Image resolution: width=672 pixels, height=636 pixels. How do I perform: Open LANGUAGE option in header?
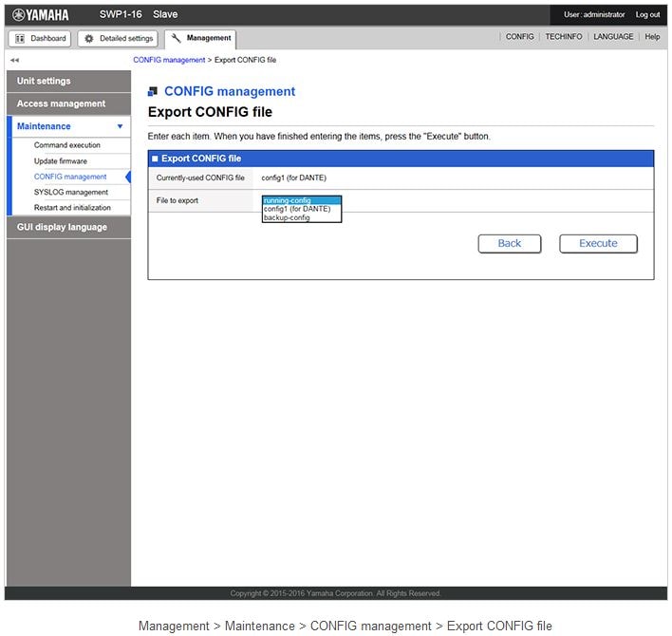pyautogui.click(x=613, y=37)
